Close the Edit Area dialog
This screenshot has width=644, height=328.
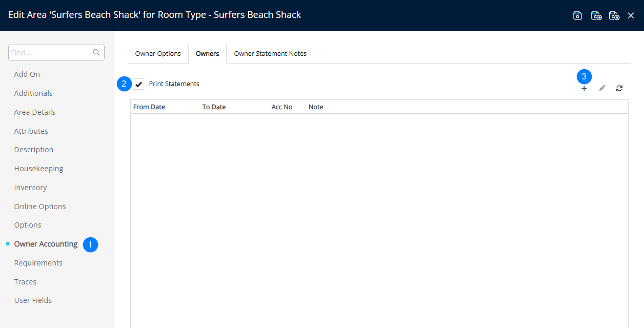coord(631,15)
